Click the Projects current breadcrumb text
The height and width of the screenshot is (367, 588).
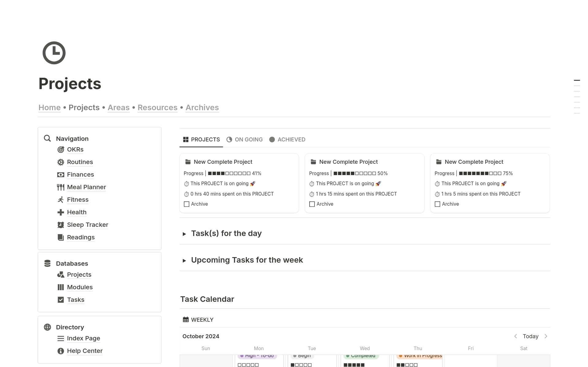tap(84, 108)
